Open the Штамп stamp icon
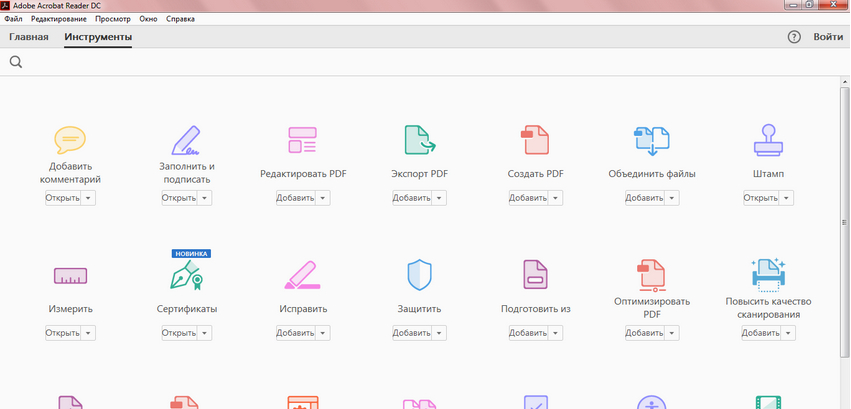The image size is (851, 409). 768,140
